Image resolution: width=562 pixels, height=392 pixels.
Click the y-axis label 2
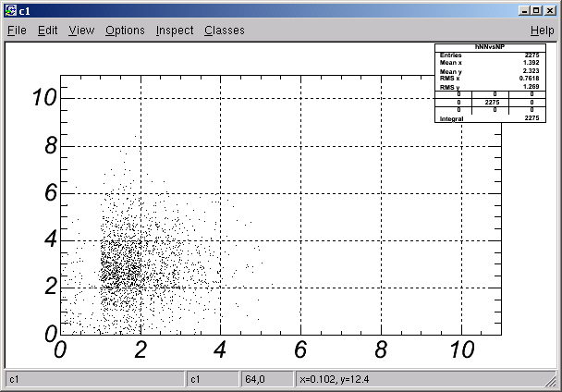(x=51, y=287)
